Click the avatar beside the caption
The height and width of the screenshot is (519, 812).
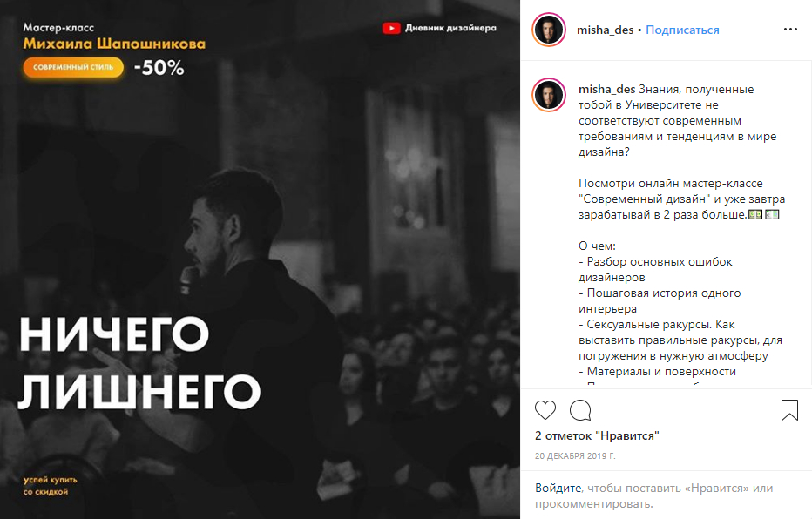click(549, 95)
